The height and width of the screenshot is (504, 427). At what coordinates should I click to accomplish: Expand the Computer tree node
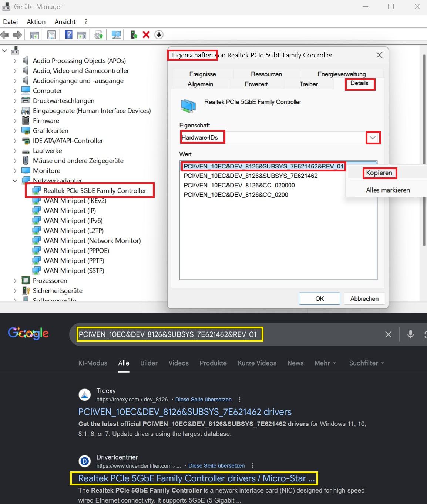[x=15, y=91]
